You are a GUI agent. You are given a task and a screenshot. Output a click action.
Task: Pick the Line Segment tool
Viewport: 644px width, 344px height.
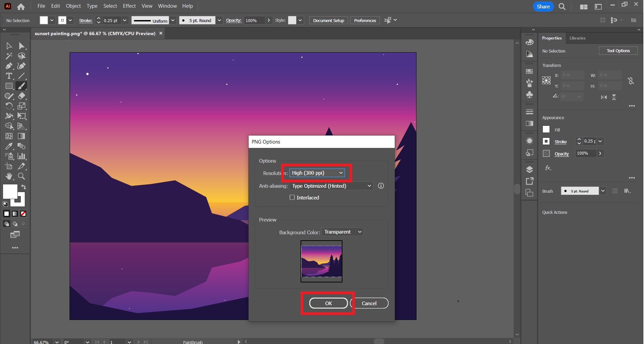pyautogui.click(x=22, y=76)
